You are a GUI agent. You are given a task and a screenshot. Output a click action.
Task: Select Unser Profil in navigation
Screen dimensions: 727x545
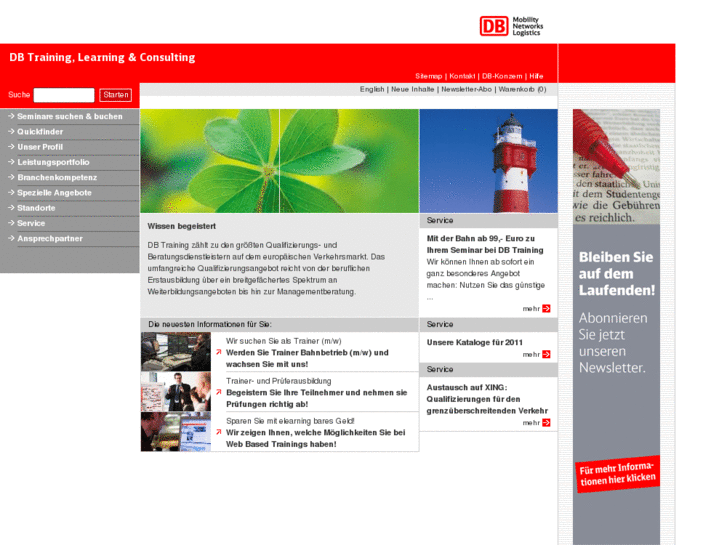[x=40, y=147]
